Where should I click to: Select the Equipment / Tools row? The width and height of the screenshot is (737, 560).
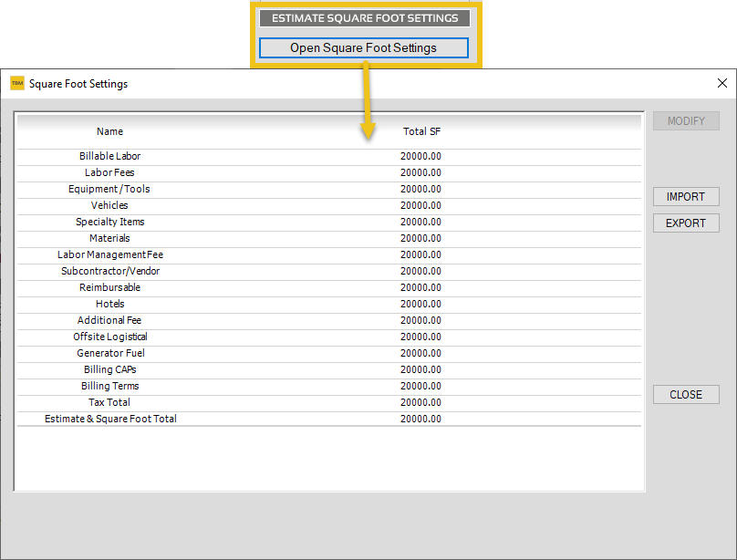click(329, 190)
